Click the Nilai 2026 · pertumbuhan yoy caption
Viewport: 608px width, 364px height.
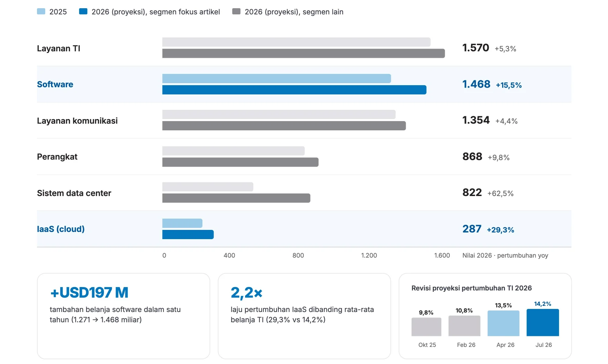(x=505, y=256)
